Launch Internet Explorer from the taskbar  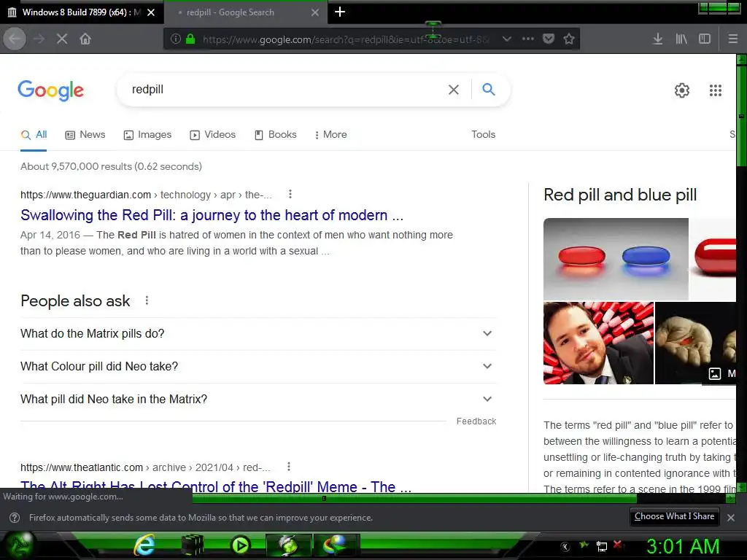pos(144,545)
